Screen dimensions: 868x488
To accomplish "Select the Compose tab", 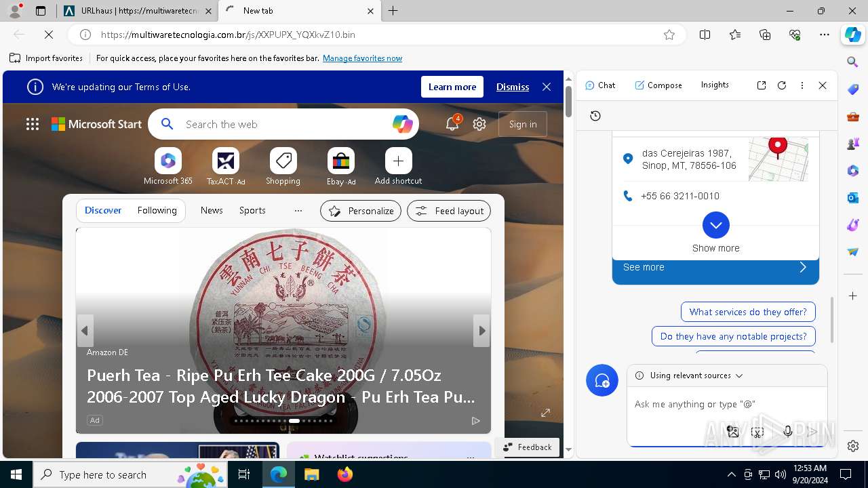I will click(658, 85).
